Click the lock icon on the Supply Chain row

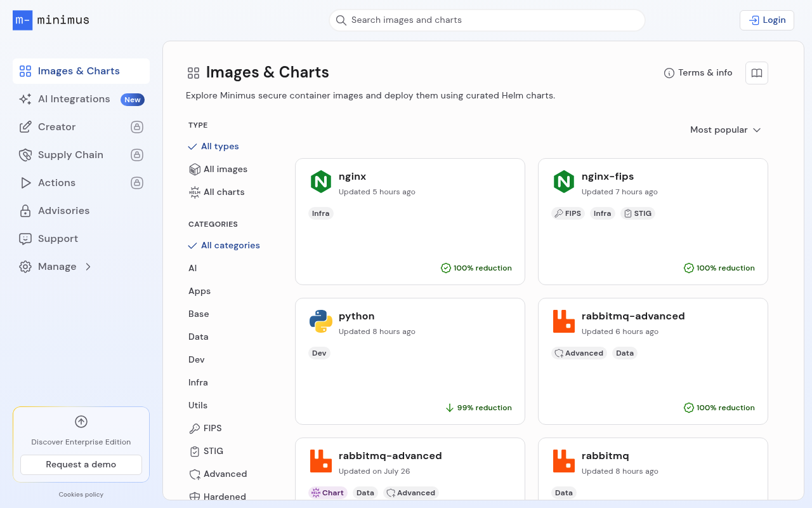tap(136, 155)
